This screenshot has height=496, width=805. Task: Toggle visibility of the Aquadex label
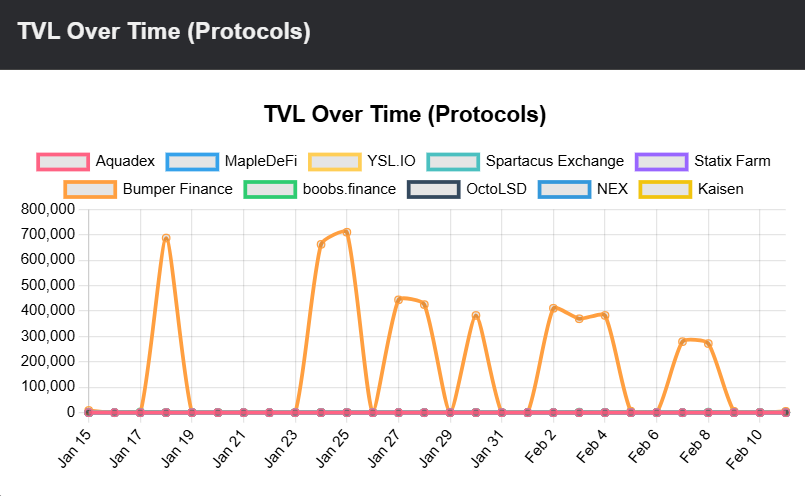pyautogui.click(x=125, y=161)
